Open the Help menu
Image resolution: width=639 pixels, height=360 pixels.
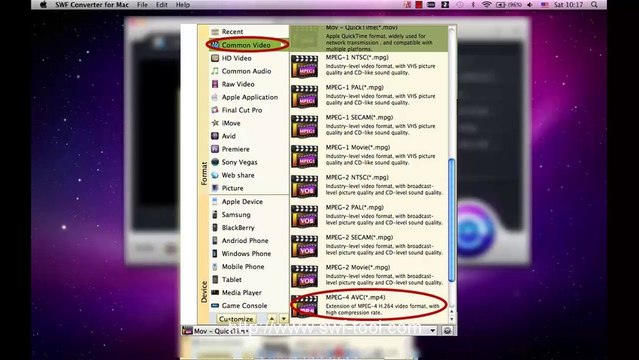click(x=183, y=5)
